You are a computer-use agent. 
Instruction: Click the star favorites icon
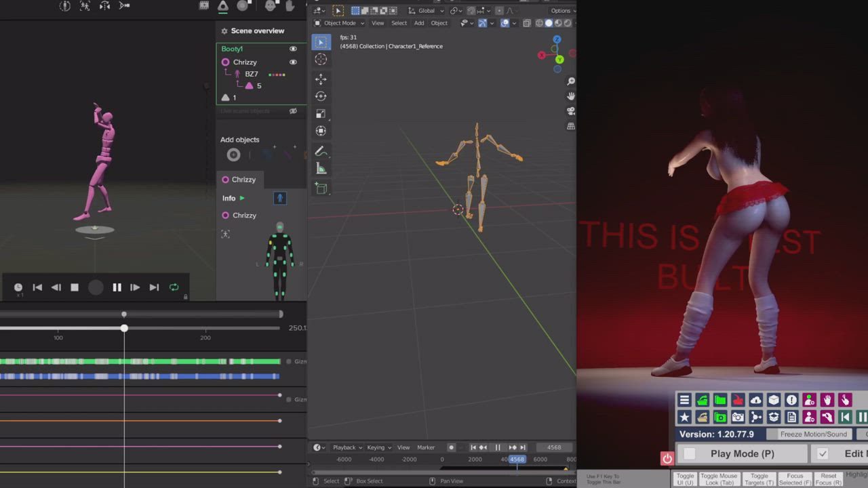(x=684, y=417)
